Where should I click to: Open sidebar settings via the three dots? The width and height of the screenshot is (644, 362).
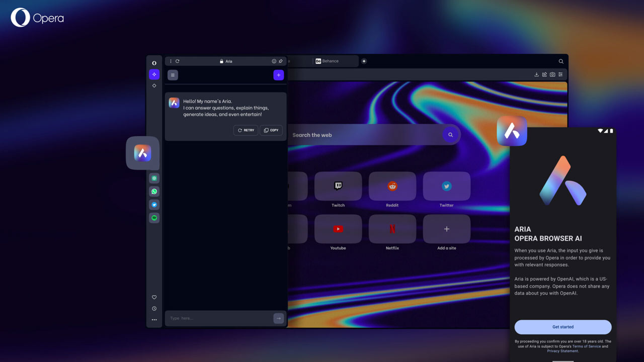click(x=154, y=320)
